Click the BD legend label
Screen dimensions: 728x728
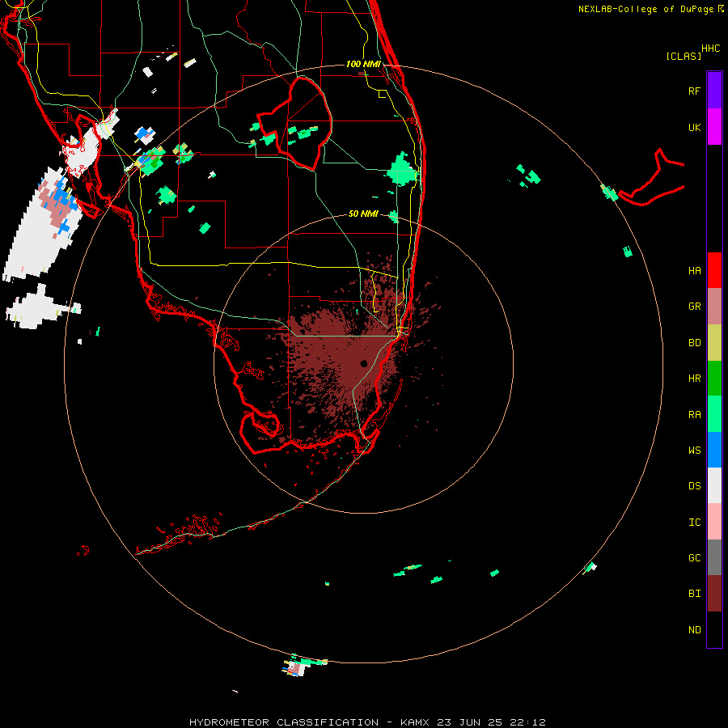(694, 343)
